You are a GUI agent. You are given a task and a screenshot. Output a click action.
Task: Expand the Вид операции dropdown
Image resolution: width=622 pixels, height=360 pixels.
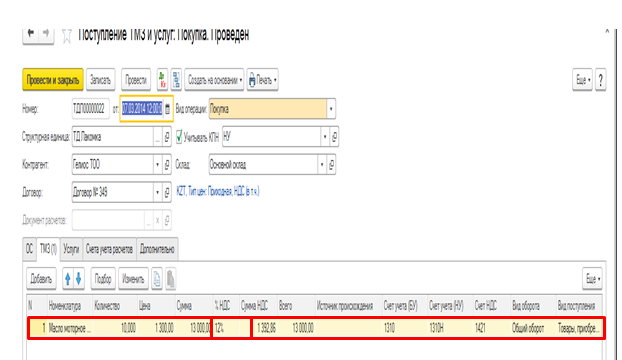pos(331,109)
